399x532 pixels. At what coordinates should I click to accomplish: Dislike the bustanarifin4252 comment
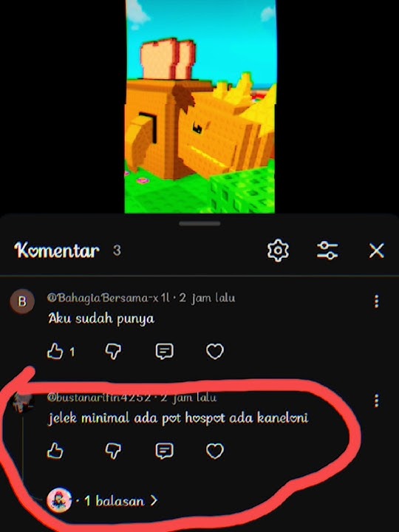coord(113,451)
